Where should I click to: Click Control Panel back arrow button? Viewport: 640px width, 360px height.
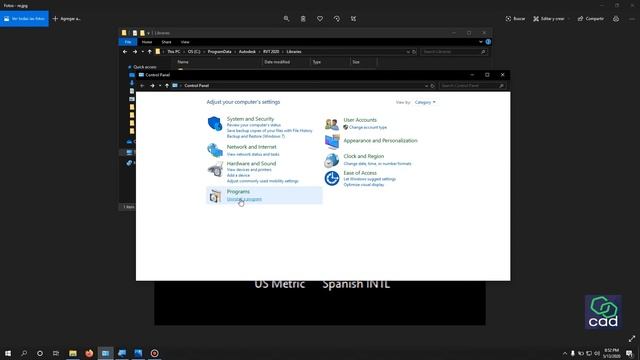142,86
